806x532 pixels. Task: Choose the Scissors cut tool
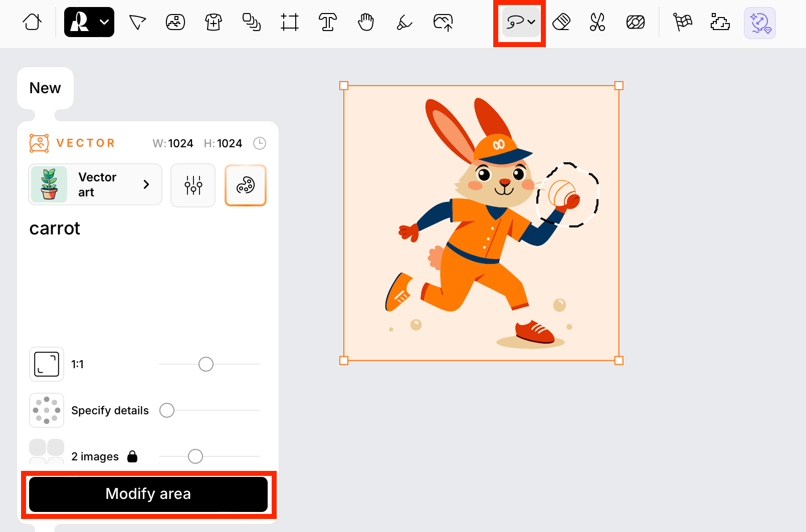point(597,22)
